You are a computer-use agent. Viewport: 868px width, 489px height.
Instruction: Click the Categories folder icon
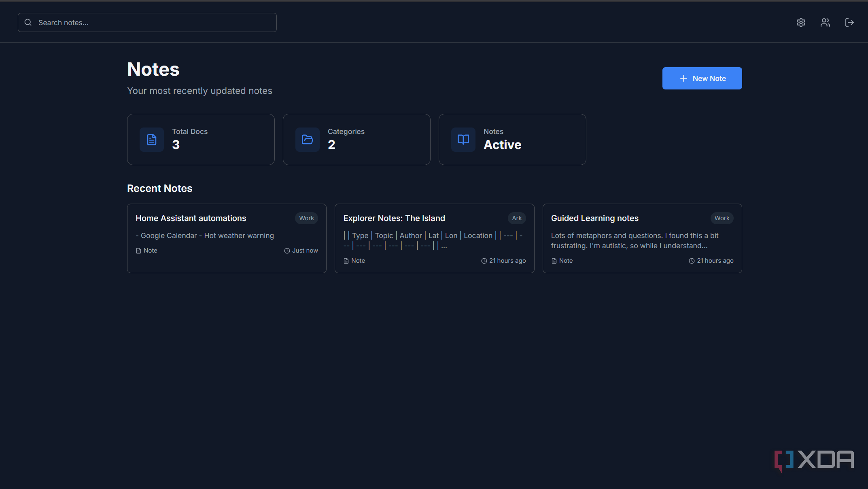tap(308, 140)
